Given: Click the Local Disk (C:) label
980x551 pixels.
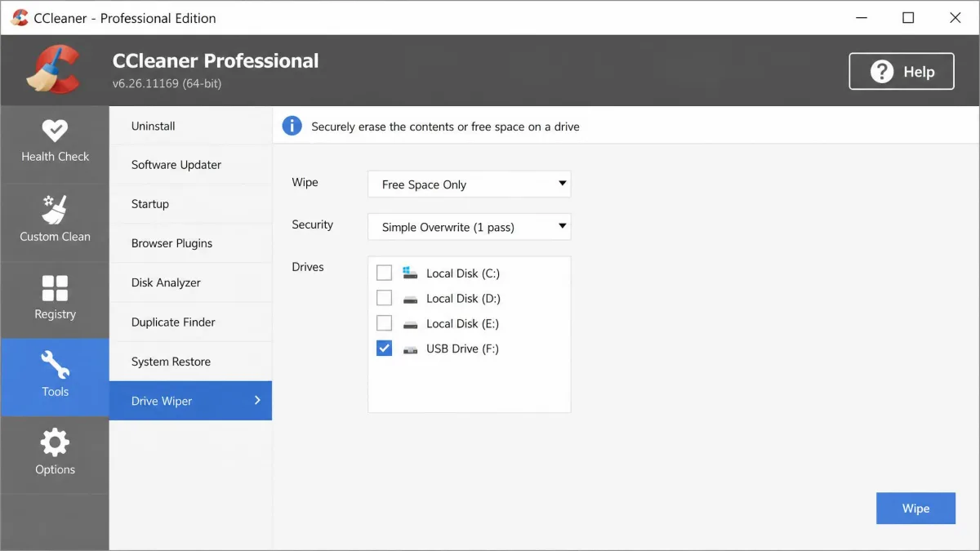Looking at the screenshot, I should pyautogui.click(x=463, y=273).
